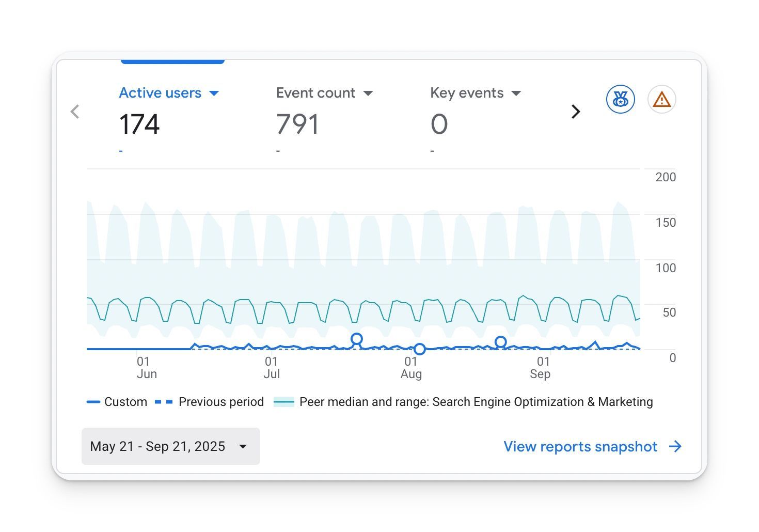
Task: Click the right arrow to see more metrics
Action: (x=575, y=111)
